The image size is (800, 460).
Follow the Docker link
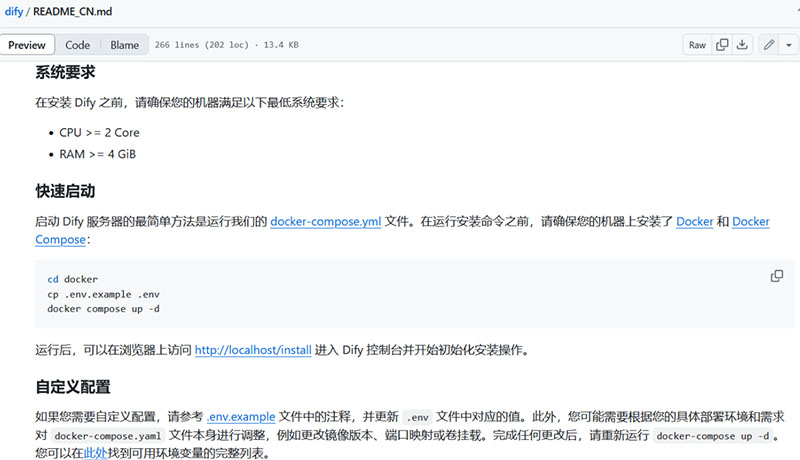pyautogui.click(x=694, y=221)
